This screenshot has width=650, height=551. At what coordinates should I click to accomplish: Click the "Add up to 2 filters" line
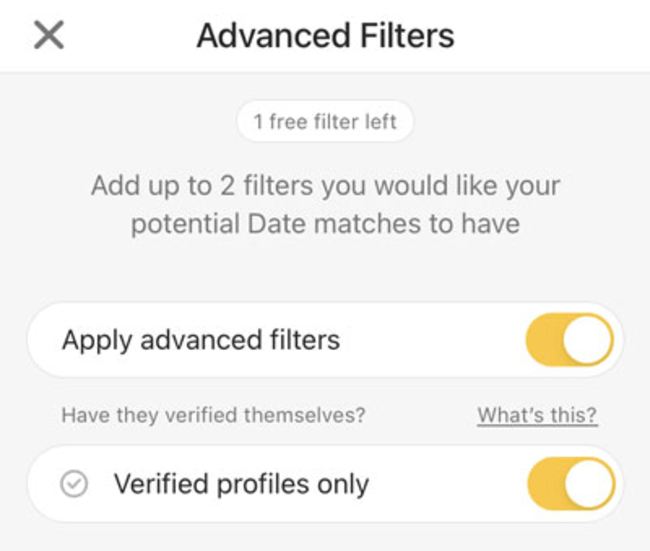pyautogui.click(x=325, y=186)
